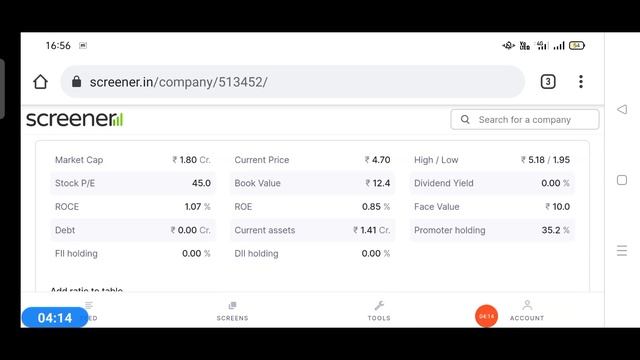Tap the browser home icon
Viewport: 640px width, 360px height.
pyautogui.click(x=40, y=82)
